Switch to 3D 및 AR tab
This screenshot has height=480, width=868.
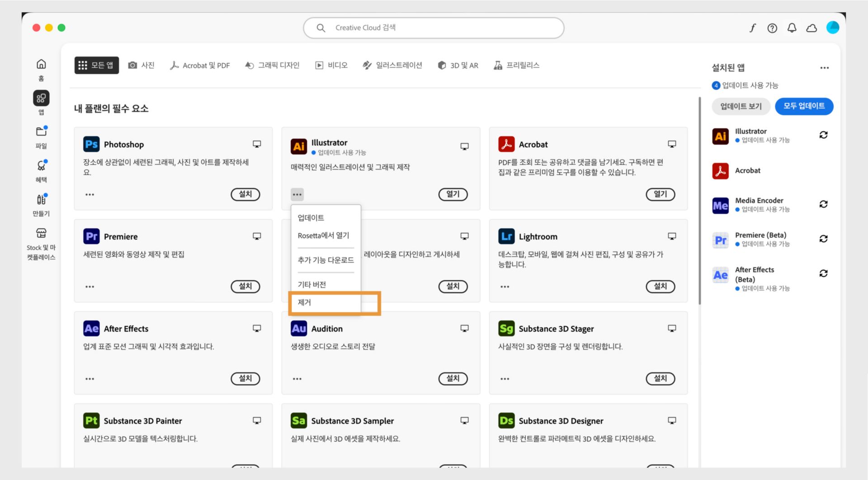[458, 65]
